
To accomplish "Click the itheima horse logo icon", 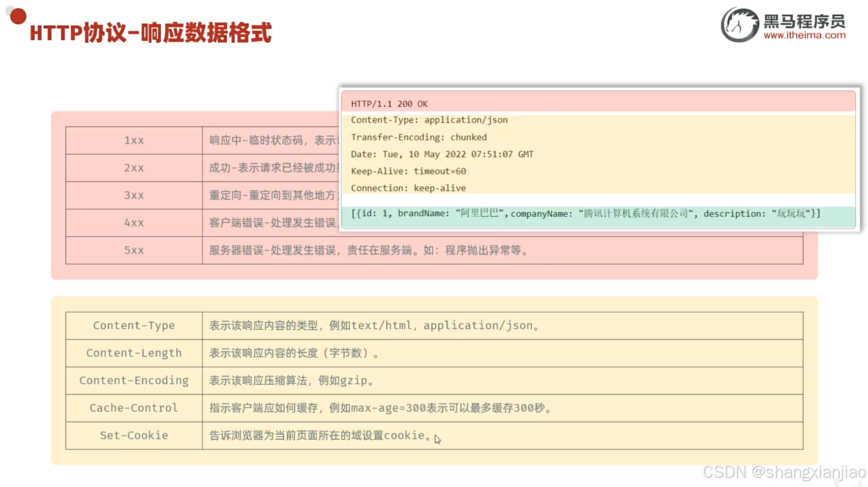I will (740, 24).
